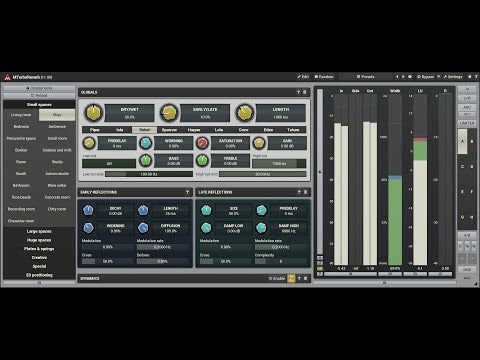Adjust the Low cut slope slider
480x360 pixels.
pos(149,174)
